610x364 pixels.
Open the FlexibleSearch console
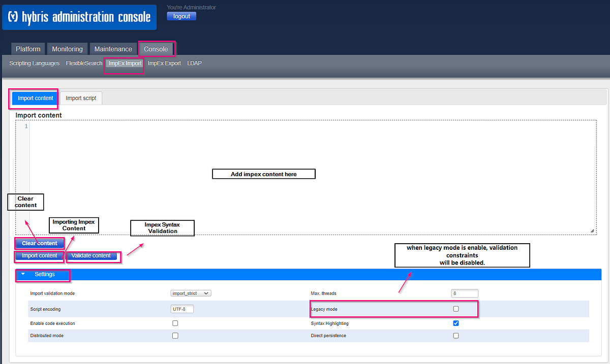tap(83, 63)
